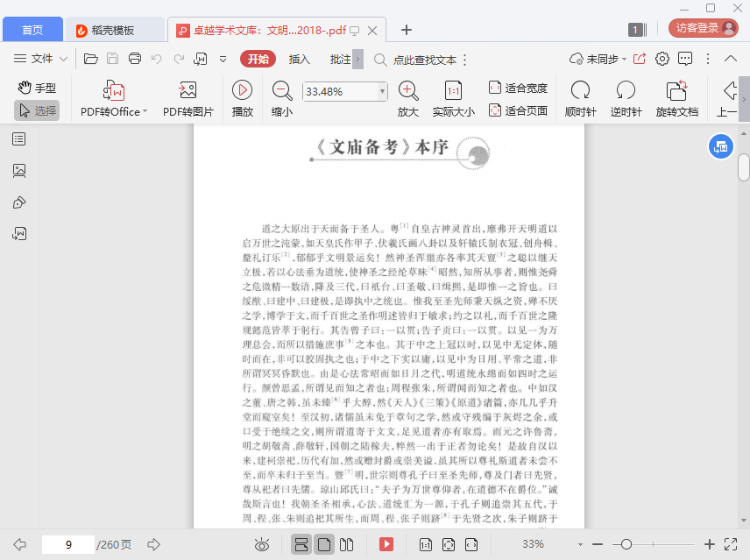
Task: Open the settings gear icon
Action: 662,59
